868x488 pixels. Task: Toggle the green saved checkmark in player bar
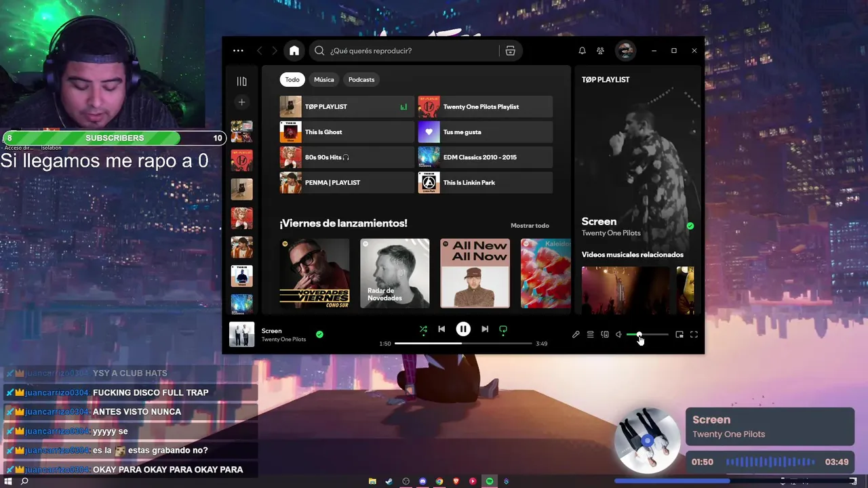point(319,334)
